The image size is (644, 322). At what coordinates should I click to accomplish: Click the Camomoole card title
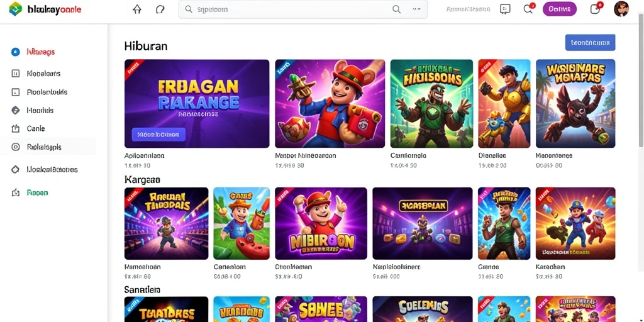click(x=408, y=156)
